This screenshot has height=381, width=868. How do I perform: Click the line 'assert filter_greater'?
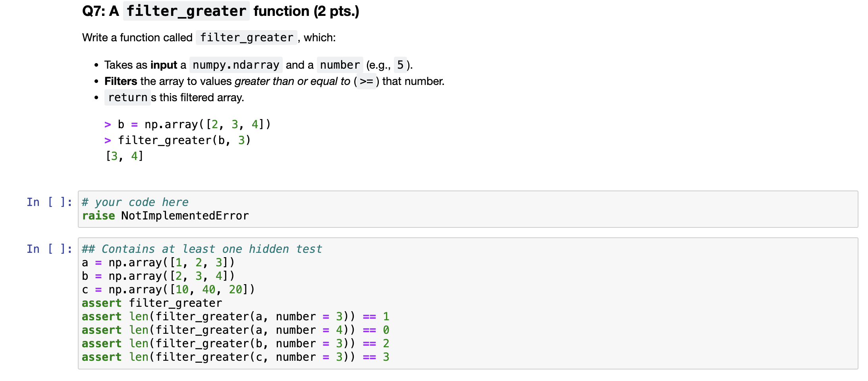152,303
